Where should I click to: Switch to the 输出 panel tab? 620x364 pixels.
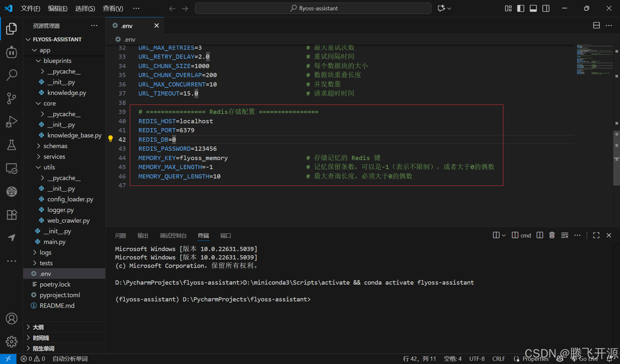[x=143, y=236]
